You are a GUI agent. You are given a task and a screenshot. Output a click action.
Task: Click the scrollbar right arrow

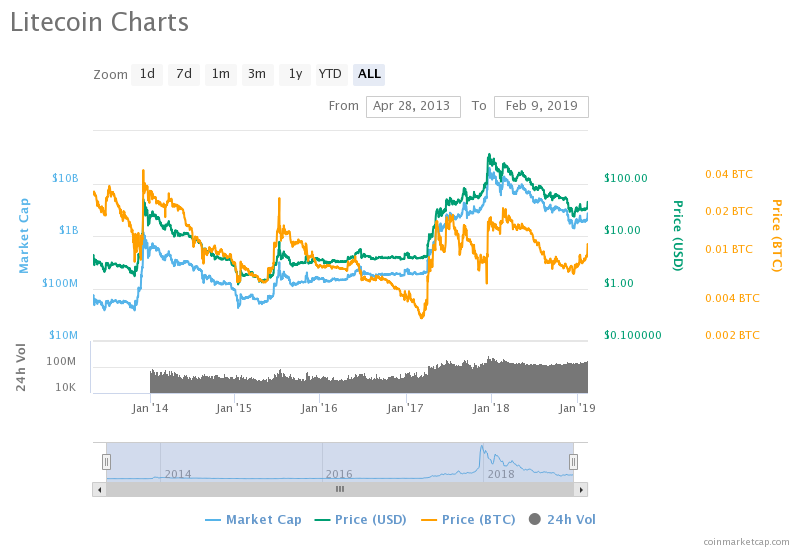click(581, 489)
